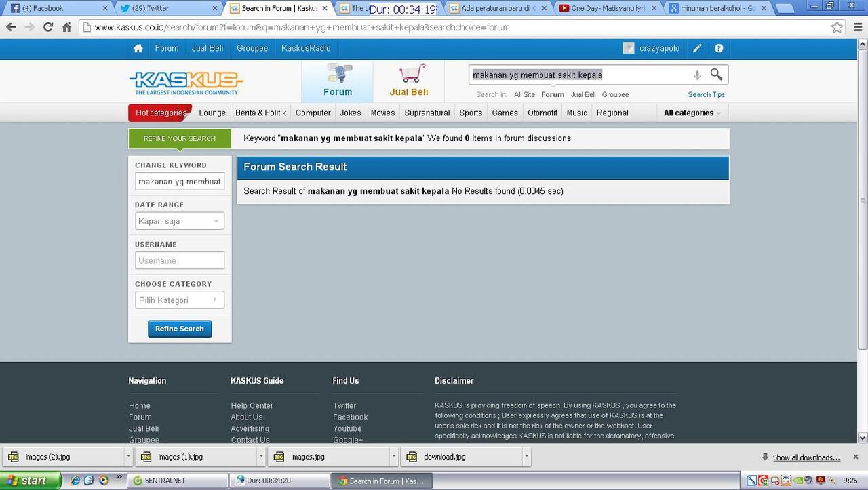Reload the page
868x490 pixels.
click(47, 27)
